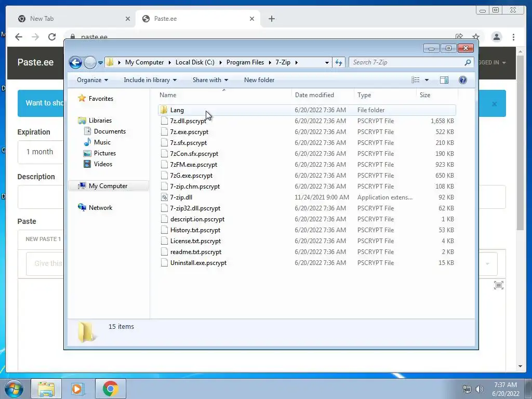This screenshot has height=399, width=532.
Task: Select the 7-zip.chm.pscrypt file icon
Action: coord(164,187)
